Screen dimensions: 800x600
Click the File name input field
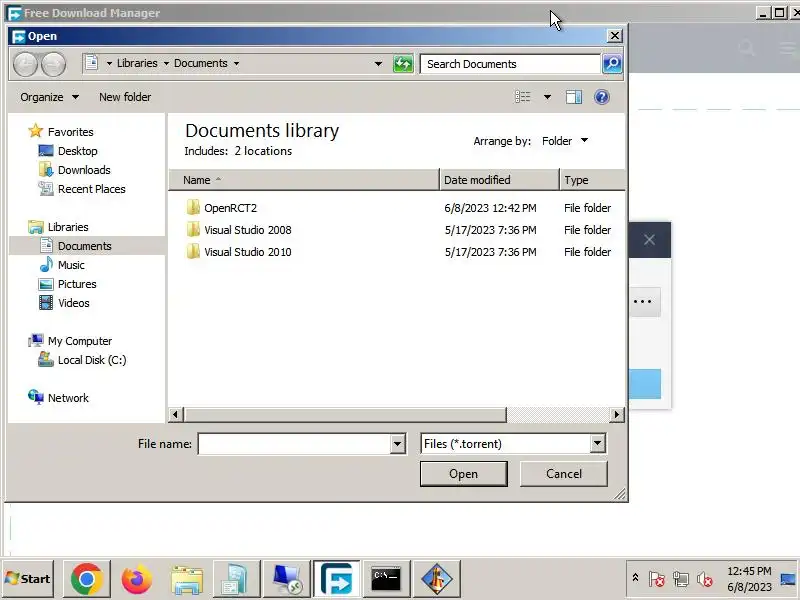295,444
